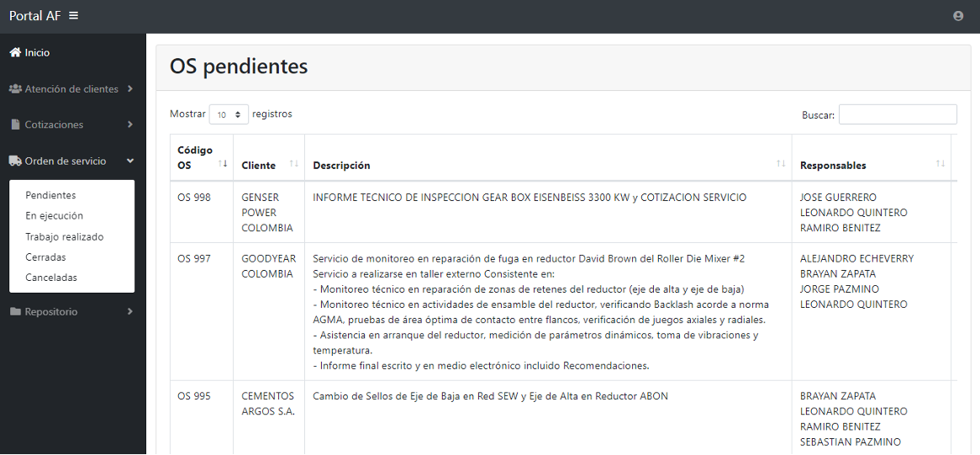Sort the Descripción column using its arrows
Screen dimensions: 980x455
pyautogui.click(x=781, y=163)
